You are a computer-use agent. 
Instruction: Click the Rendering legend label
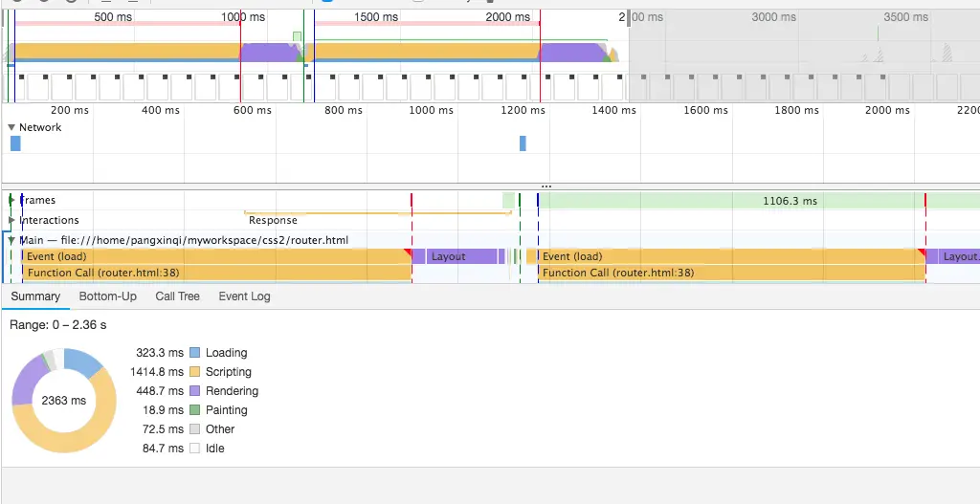(232, 391)
